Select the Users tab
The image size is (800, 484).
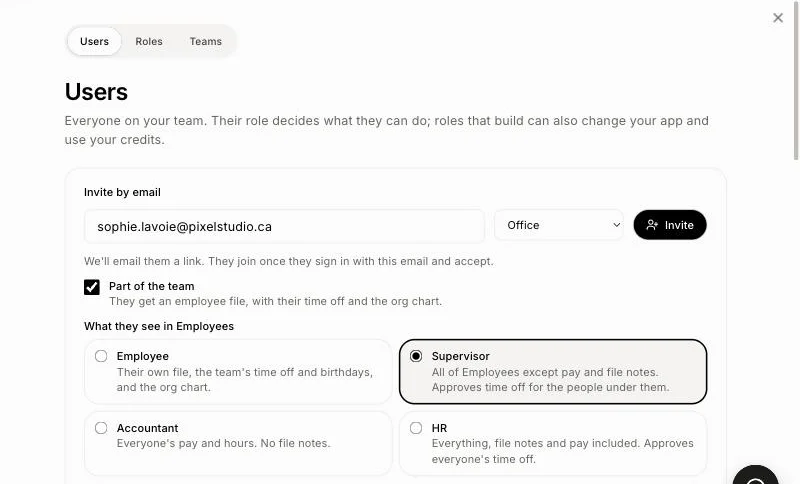(x=94, y=41)
